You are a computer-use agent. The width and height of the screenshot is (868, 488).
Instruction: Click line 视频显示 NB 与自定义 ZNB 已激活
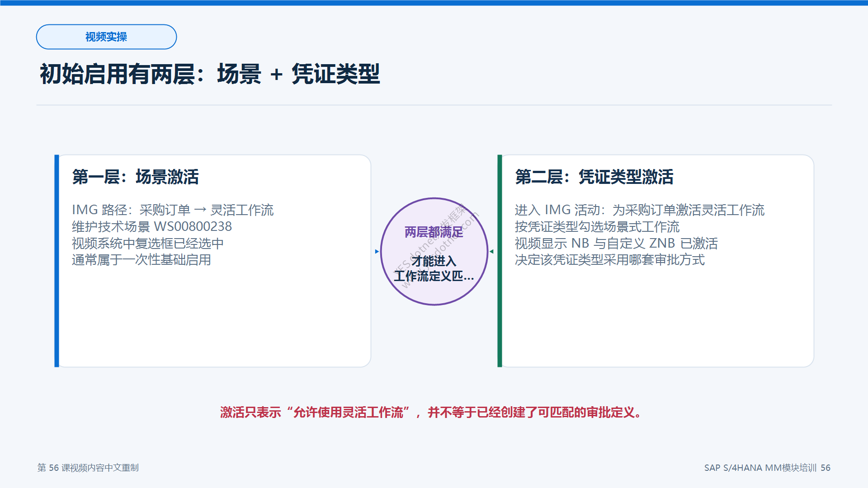616,243
